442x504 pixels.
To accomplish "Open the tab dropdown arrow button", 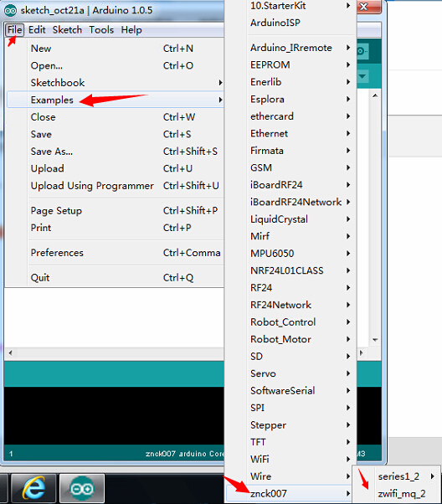I will point(362,76).
